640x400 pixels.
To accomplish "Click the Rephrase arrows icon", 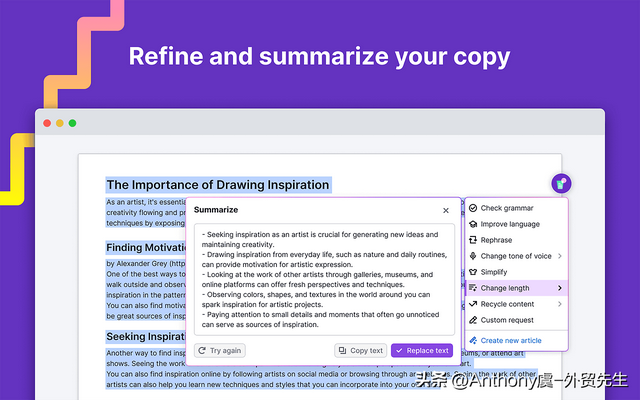I will click(473, 240).
